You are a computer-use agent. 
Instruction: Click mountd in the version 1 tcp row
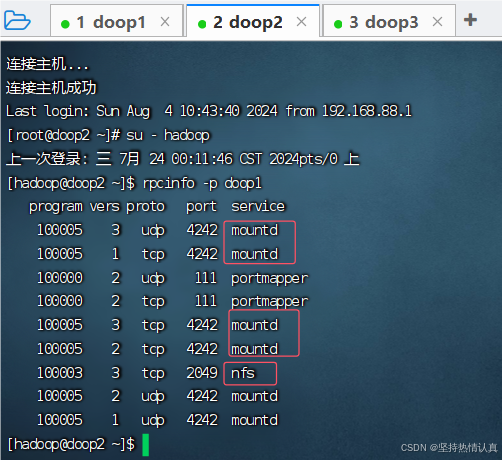pos(255,254)
